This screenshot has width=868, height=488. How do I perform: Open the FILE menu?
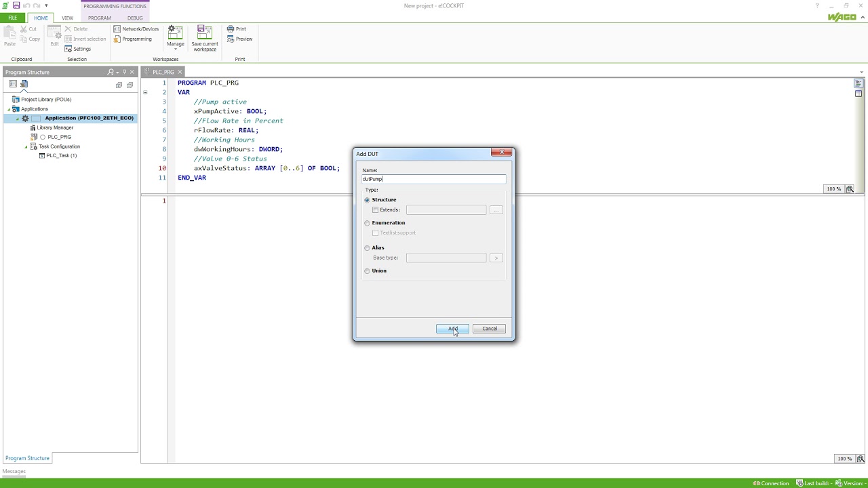click(x=13, y=18)
